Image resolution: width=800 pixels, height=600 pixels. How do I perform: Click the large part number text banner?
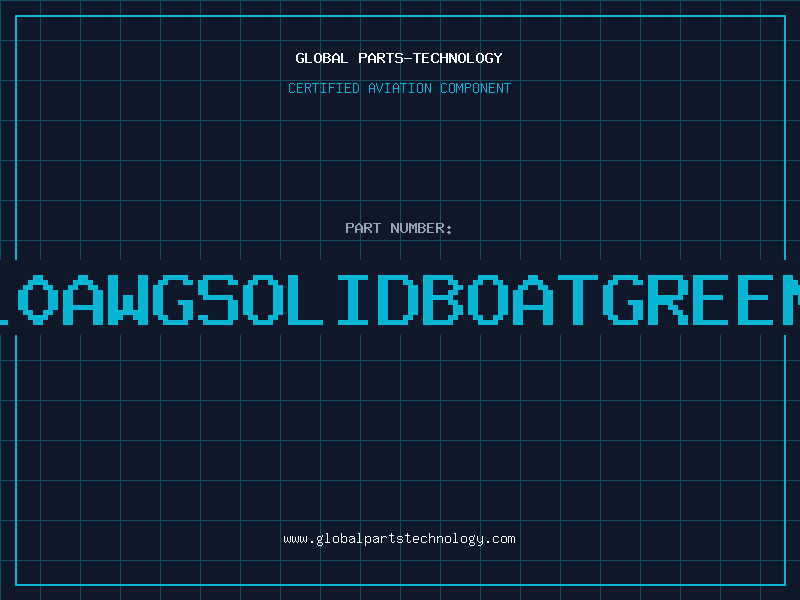click(400, 299)
